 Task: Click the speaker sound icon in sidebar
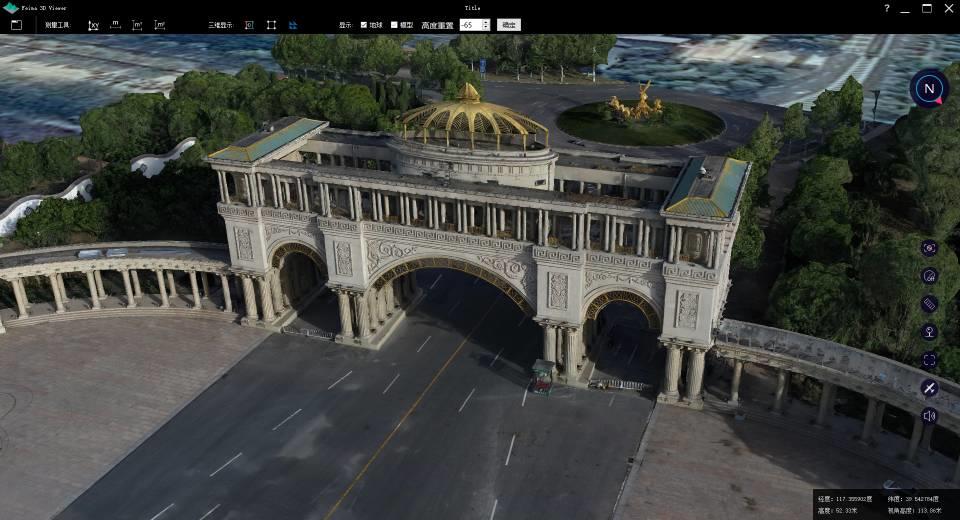coord(929,416)
